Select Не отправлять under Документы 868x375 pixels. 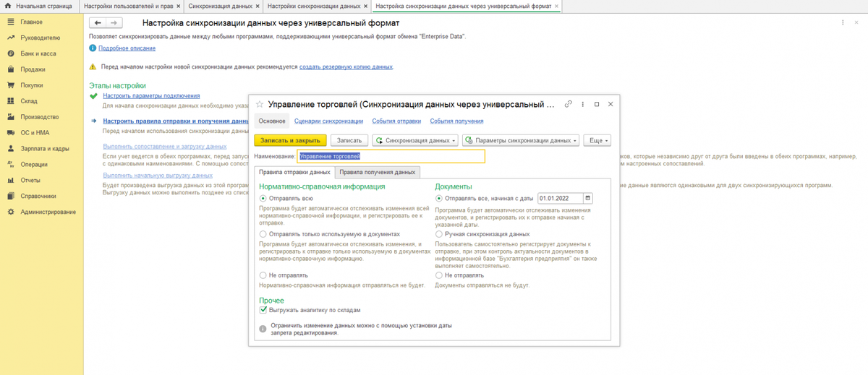pos(440,275)
